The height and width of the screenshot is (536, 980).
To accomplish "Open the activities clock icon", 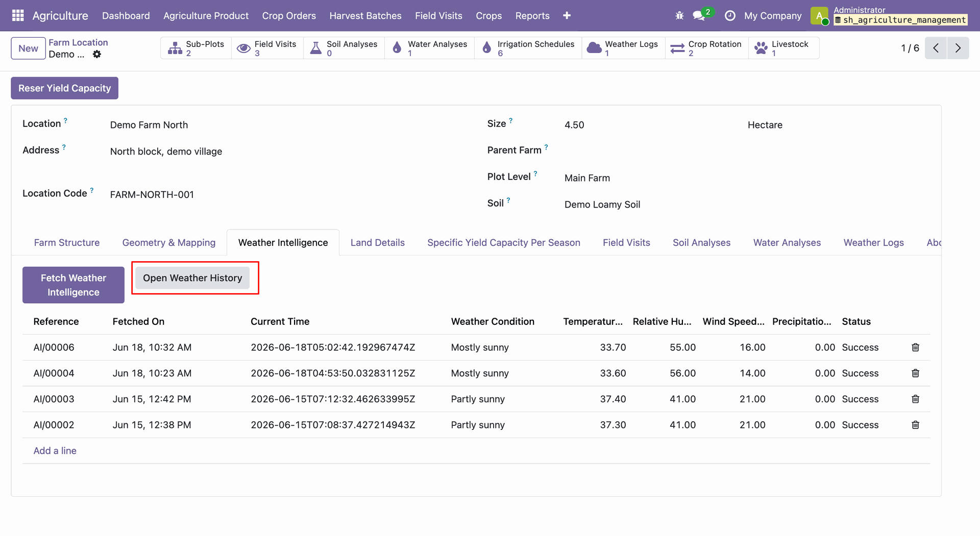I will (730, 16).
